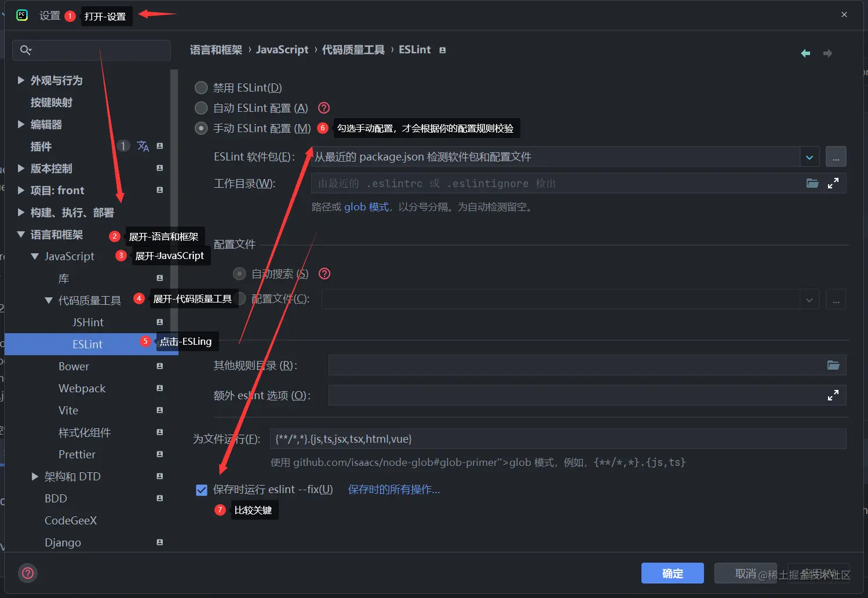
Task: Click project marker icon on Prettier row
Action: tap(160, 454)
